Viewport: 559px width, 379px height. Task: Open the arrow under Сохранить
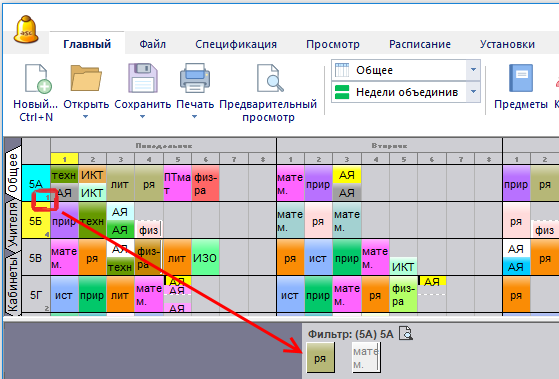pyautogui.click(x=143, y=117)
